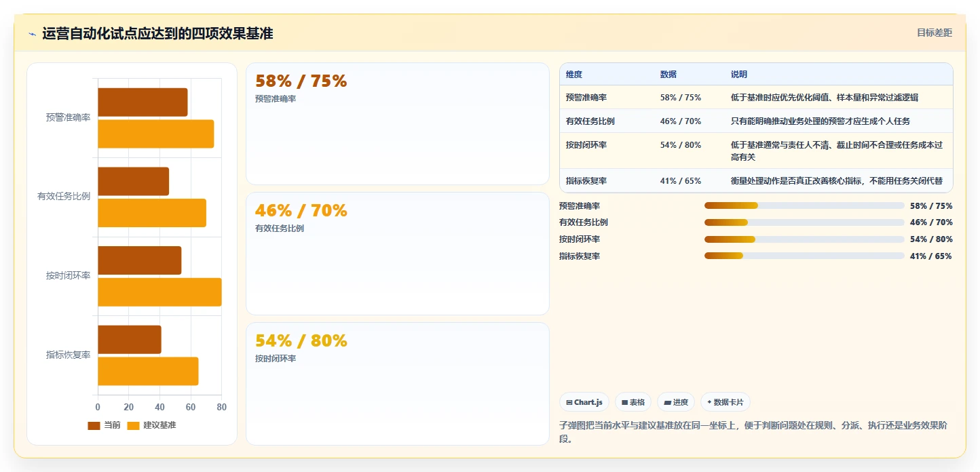Click the 数据 table column header

pyautogui.click(x=668, y=75)
